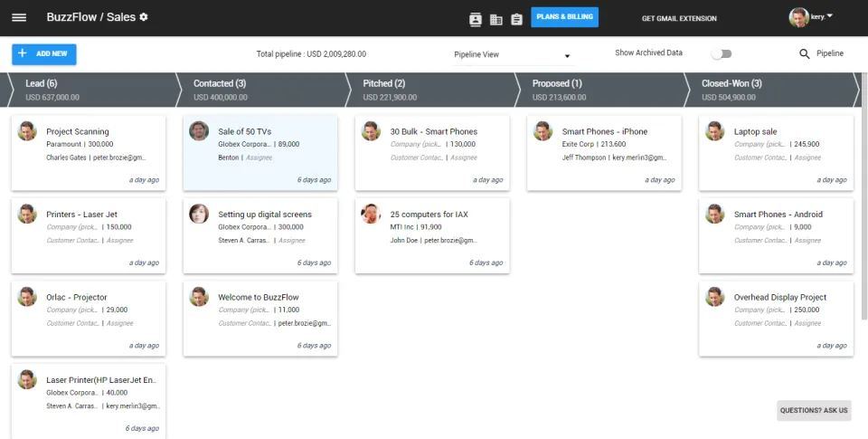Click avatar on 25 computers for IAX card

click(371, 214)
